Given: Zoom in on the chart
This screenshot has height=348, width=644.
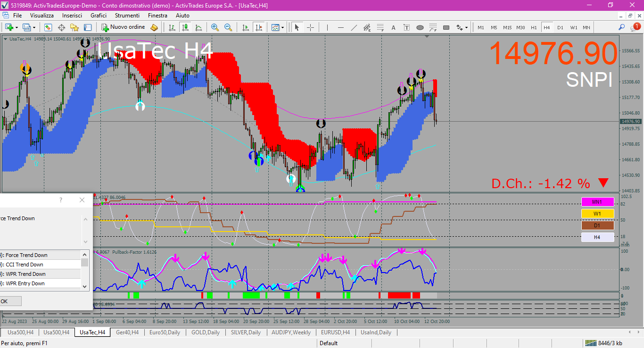Looking at the screenshot, I should (215, 27).
